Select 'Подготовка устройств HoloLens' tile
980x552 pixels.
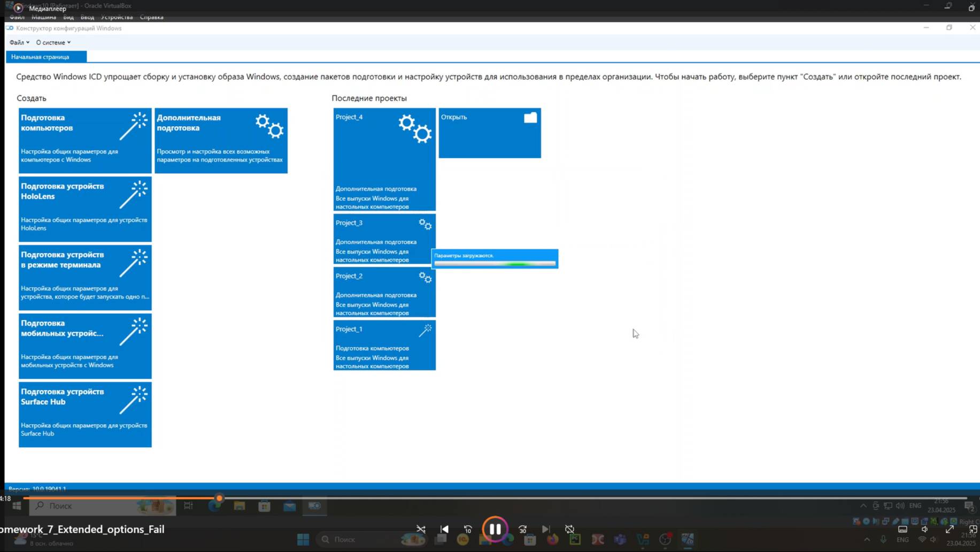tap(85, 209)
